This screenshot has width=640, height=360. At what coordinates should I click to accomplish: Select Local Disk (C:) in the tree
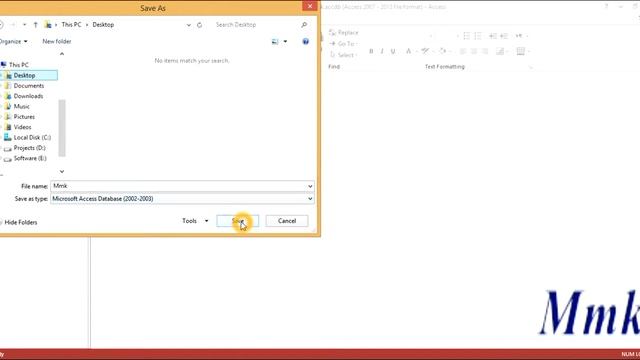click(32, 138)
